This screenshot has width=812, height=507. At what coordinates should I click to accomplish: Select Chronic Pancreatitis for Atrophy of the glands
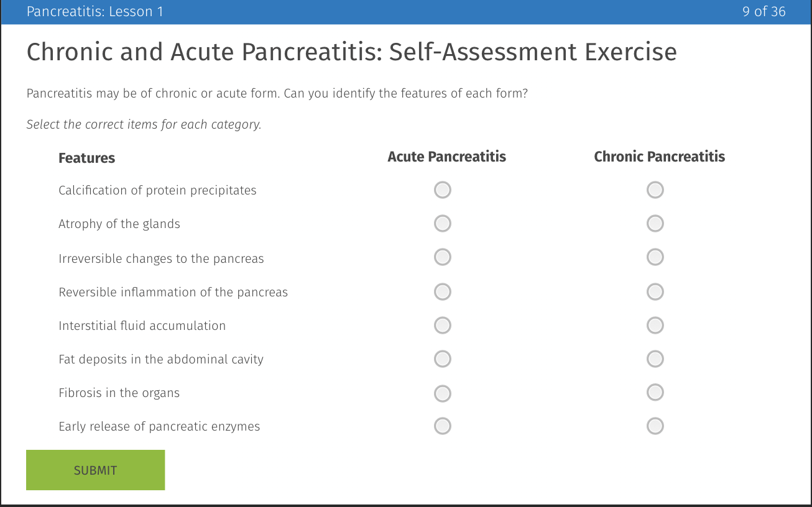[x=655, y=223]
